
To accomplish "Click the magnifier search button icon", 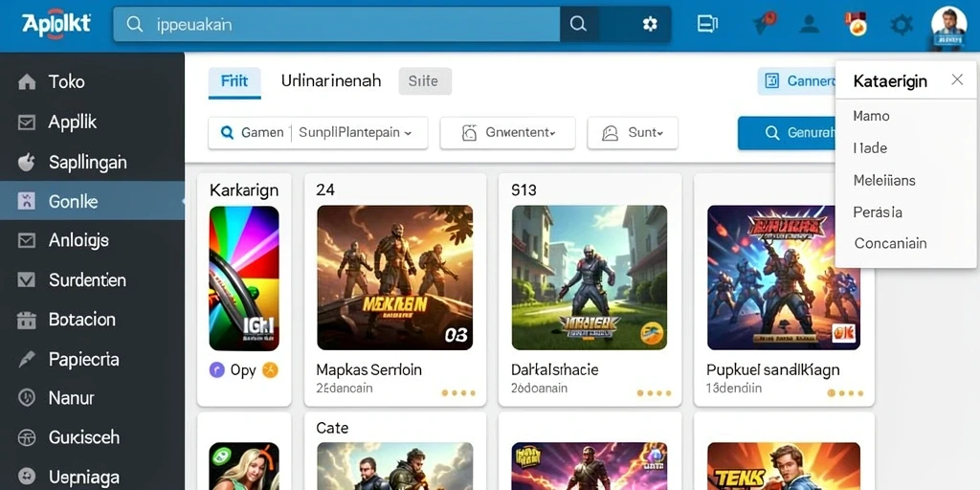I will [579, 24].
